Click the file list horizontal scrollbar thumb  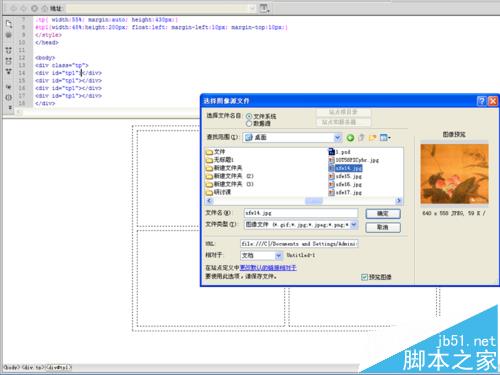314,201
